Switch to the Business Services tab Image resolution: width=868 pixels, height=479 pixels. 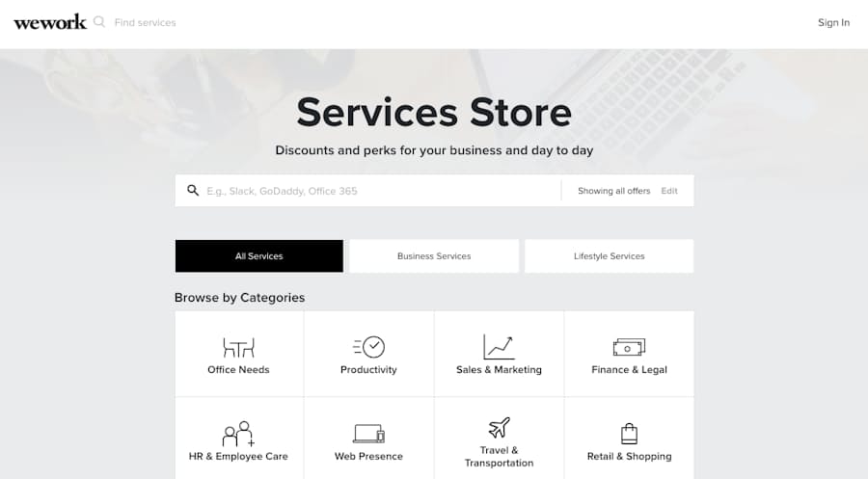[x=434, y=256]
